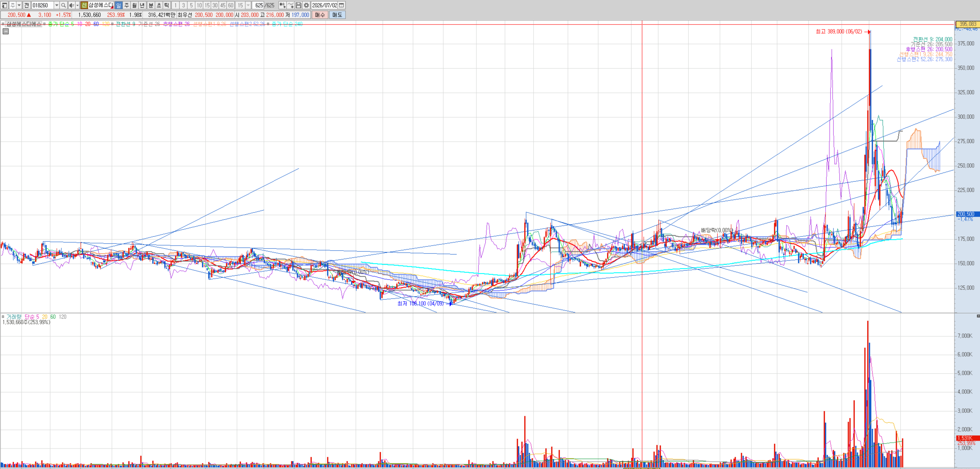Image resolution: width=980 pixels, height=469 pixels.
Task: Expand the dropdown next to the speaker icon
Action: coord(77,5)
